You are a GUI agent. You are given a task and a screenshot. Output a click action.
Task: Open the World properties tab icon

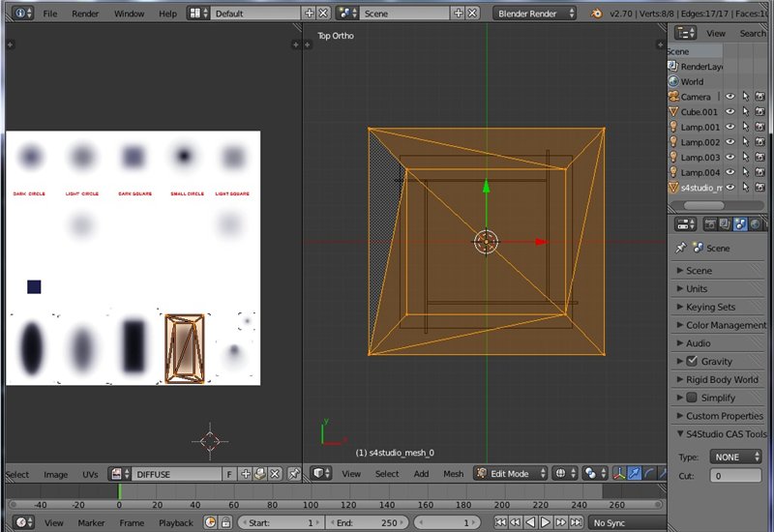(x=755, y=224)
